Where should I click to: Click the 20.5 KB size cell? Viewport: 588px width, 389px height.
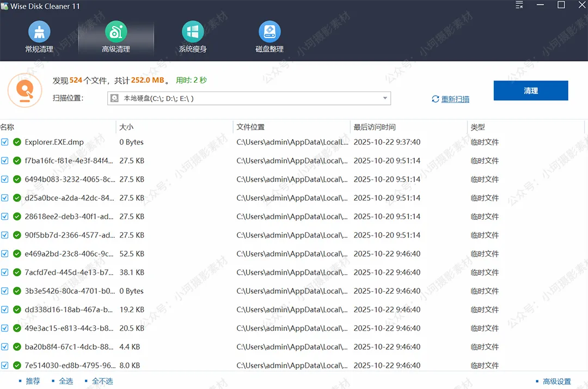[x=132, y=328]
